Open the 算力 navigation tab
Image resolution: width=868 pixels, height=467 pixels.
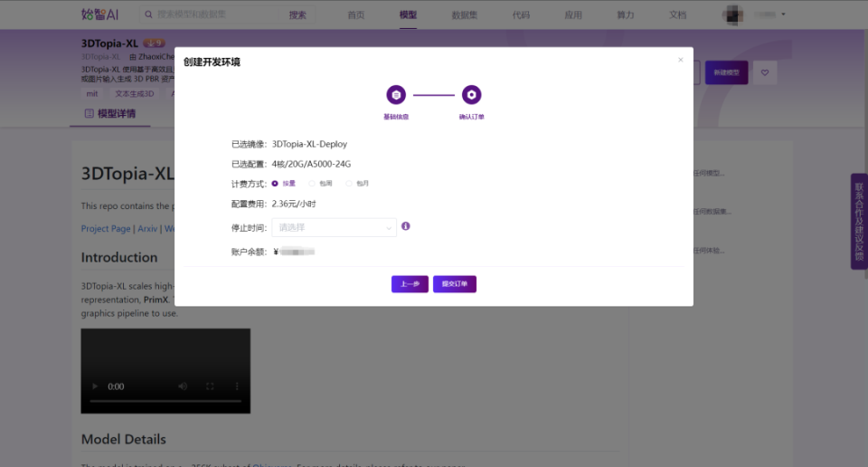[x=626, y=15]
